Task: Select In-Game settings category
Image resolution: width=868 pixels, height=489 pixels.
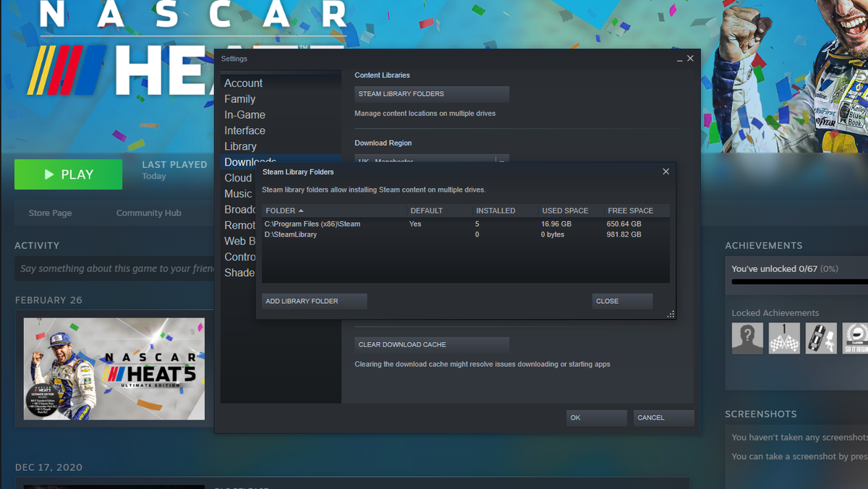Action: pos(244,115)
